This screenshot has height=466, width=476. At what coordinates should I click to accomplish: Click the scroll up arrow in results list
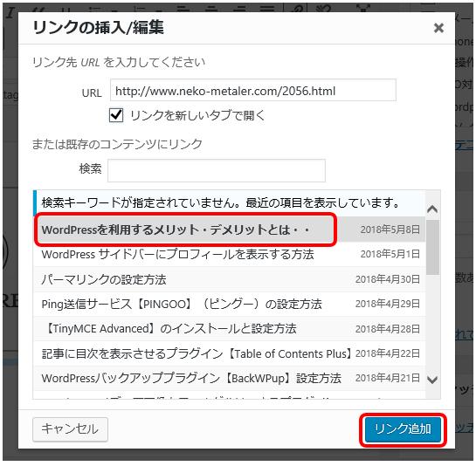pyautogui.click(x=432, y=209)
